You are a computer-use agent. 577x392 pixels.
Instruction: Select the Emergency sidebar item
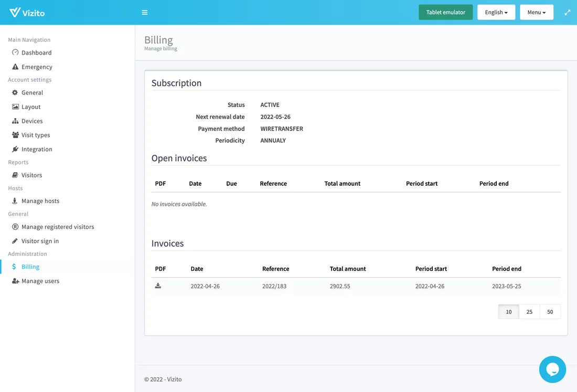[x=37, y=67]
